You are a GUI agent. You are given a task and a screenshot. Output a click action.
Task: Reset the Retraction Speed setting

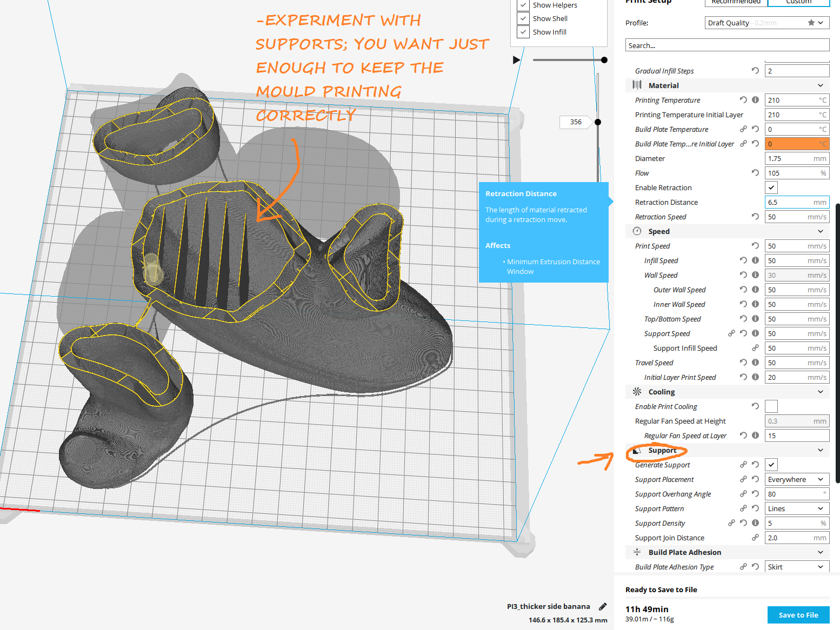click(x=755, y=217)
